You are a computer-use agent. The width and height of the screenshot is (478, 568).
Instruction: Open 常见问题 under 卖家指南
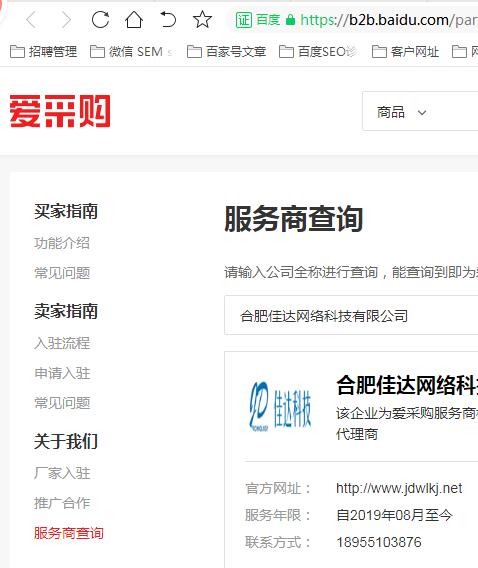pyautogui.click(x=62, y=403)
